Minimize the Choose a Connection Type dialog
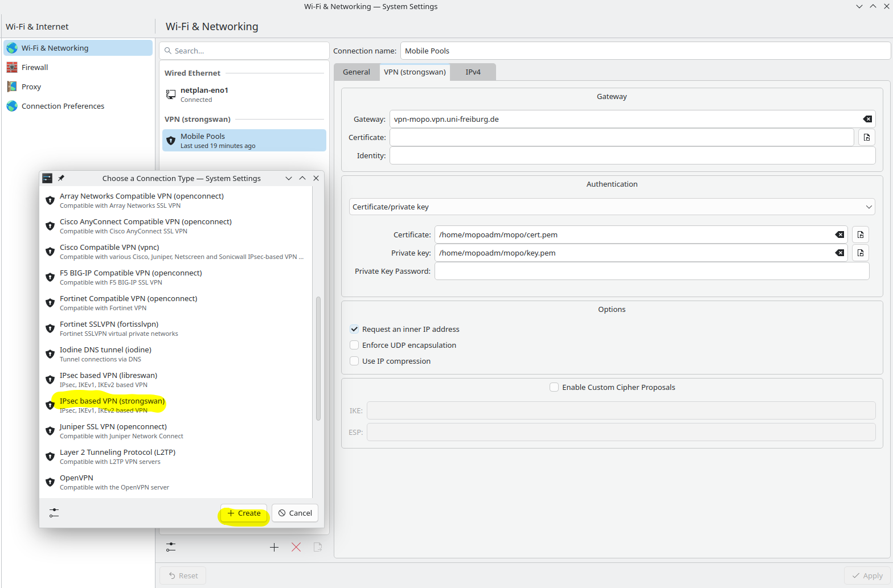 [x=289, y=178]
